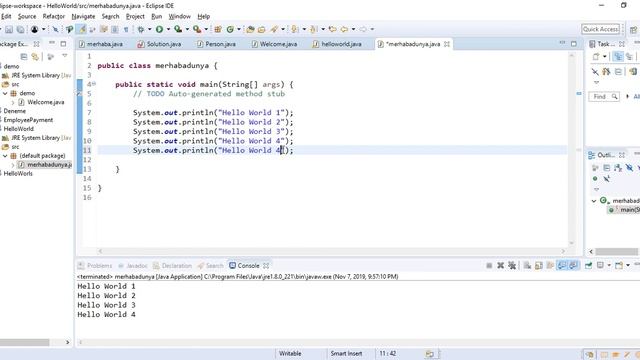This screenshot has height=360, width=640.
Task: Switch to the Person.java editor tab
Action: 216,44
